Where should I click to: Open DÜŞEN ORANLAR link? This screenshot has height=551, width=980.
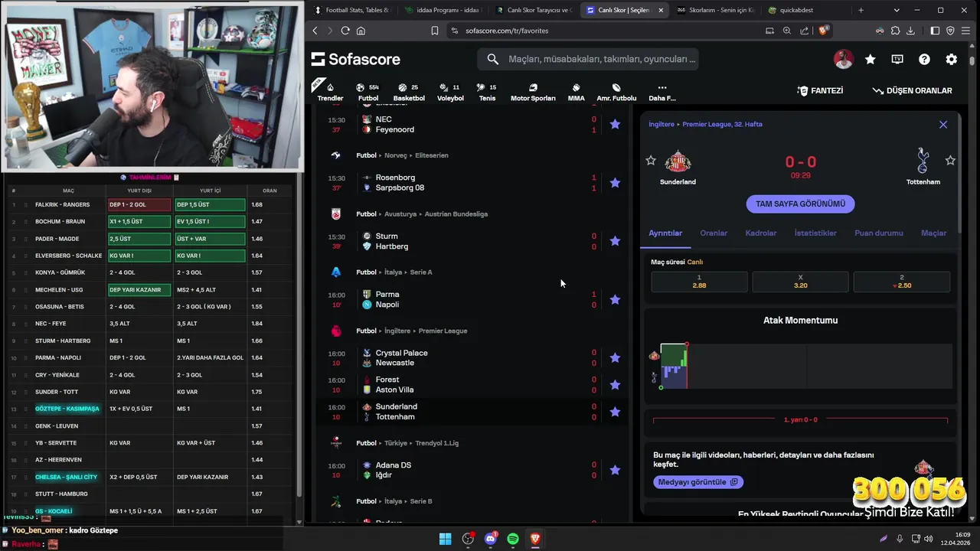coord(912,90)
